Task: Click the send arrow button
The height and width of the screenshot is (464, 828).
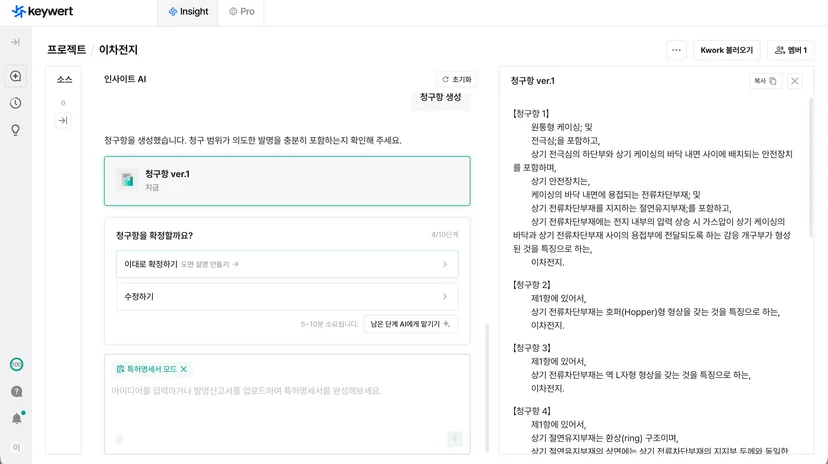Action: (455, 439)
